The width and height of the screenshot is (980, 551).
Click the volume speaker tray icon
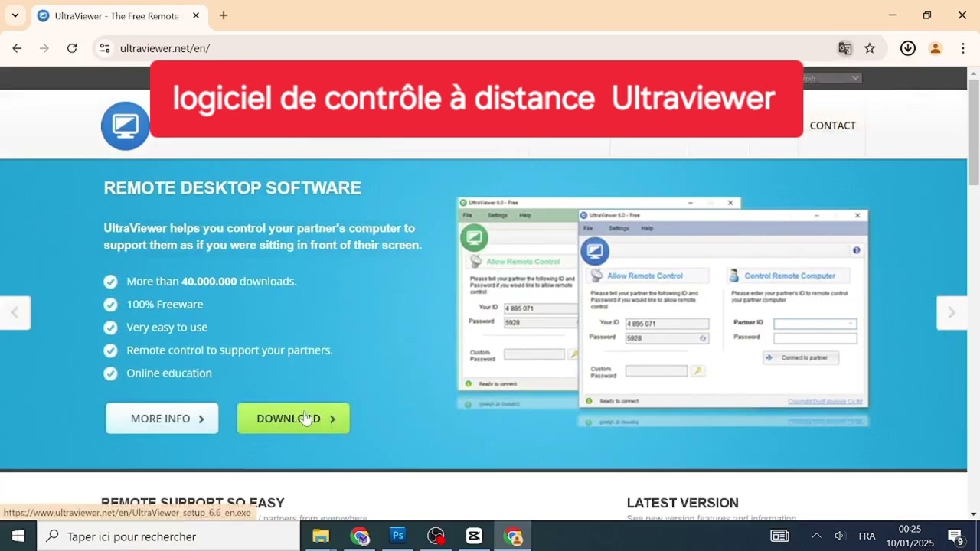pos(840,536)
